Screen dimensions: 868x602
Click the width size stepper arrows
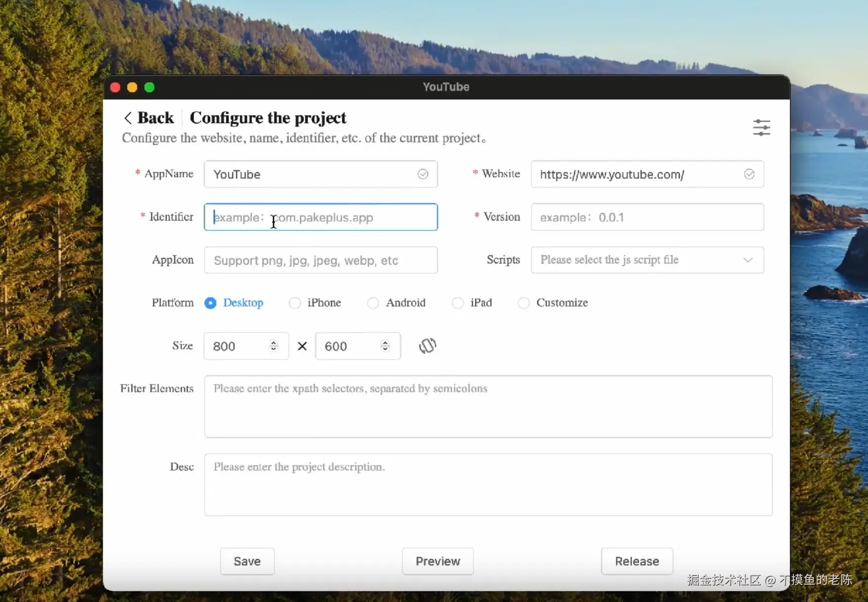(x=274, y=345)
